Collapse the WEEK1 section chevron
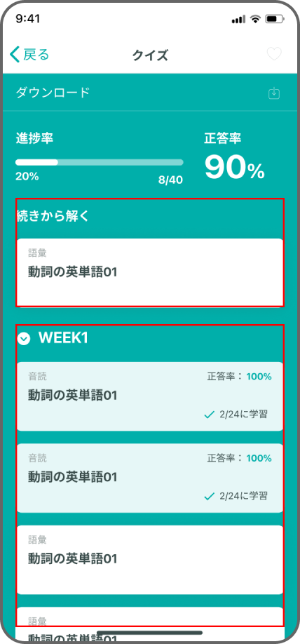300x644 pixels. pyautogui.click(x=24, y=338)
